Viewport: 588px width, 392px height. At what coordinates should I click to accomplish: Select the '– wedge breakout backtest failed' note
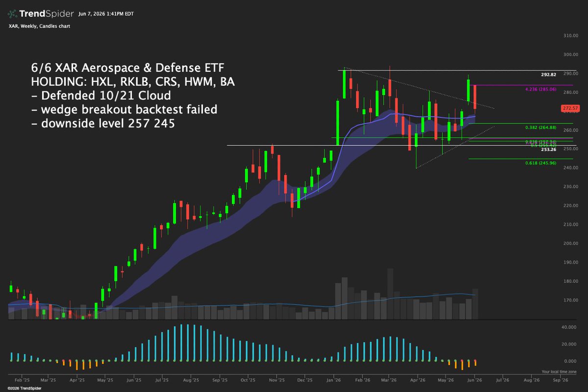(123, 110)
